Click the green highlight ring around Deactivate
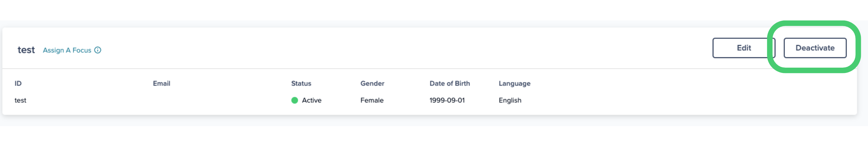This screenshot has width=868, height=151. pyautogui.click(x=814, y=24)
